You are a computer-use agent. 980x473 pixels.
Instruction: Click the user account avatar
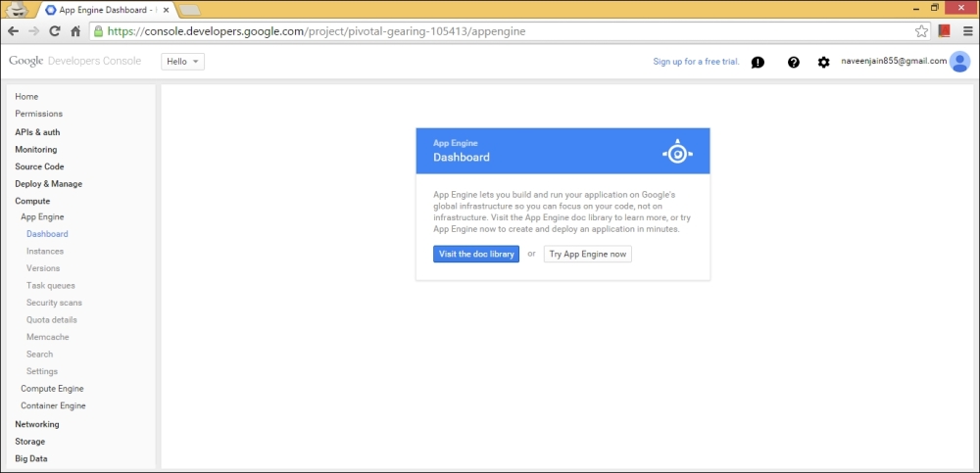pos(959,62)
